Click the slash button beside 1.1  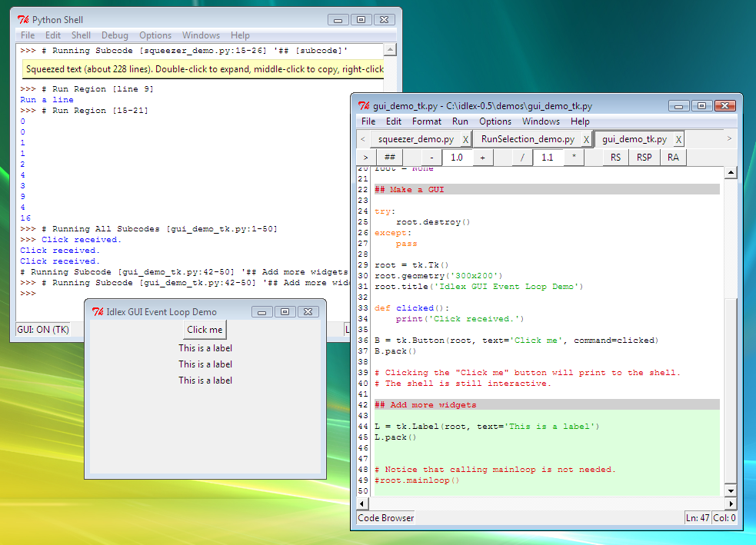point(522,158)
